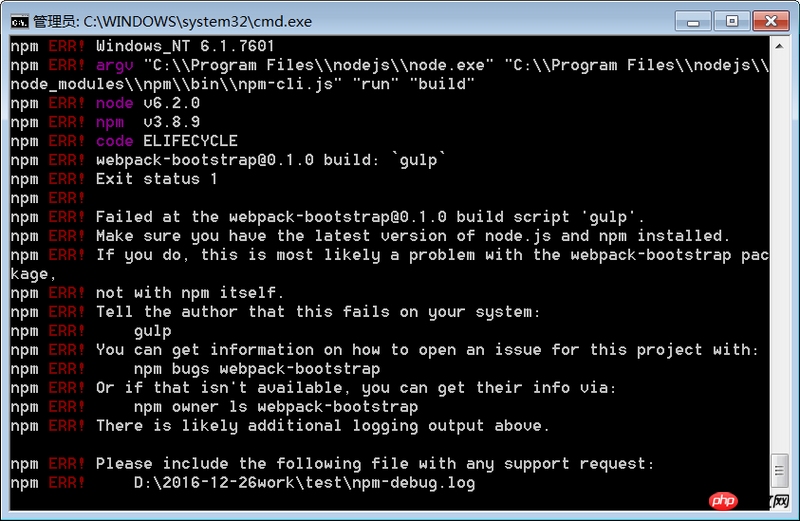This screenshot has height=521, width=800.
Task: Click the npm-debug.log file path text
Action: (x=305, y=483)
